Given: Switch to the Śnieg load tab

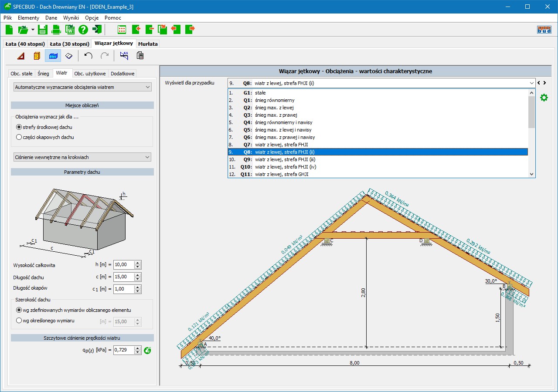Looking at the screenshot, I should pos(43,74).
